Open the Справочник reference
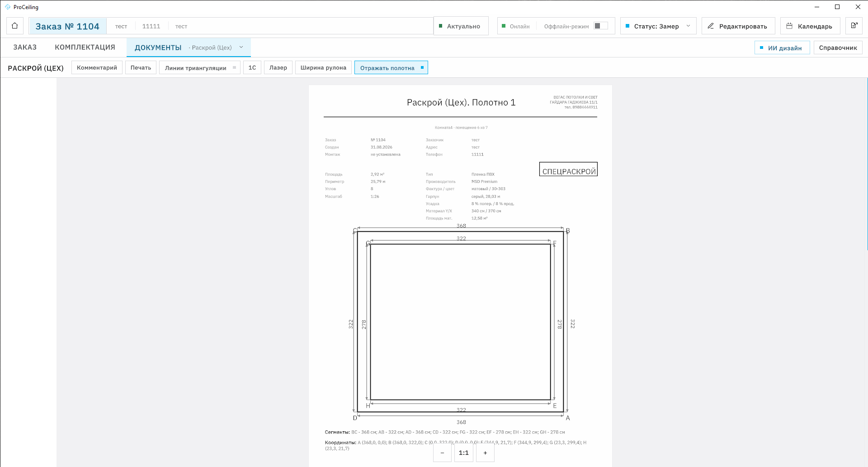Viewport: 868px width, 467px height. pyautogui.click(x=838, y=48)
